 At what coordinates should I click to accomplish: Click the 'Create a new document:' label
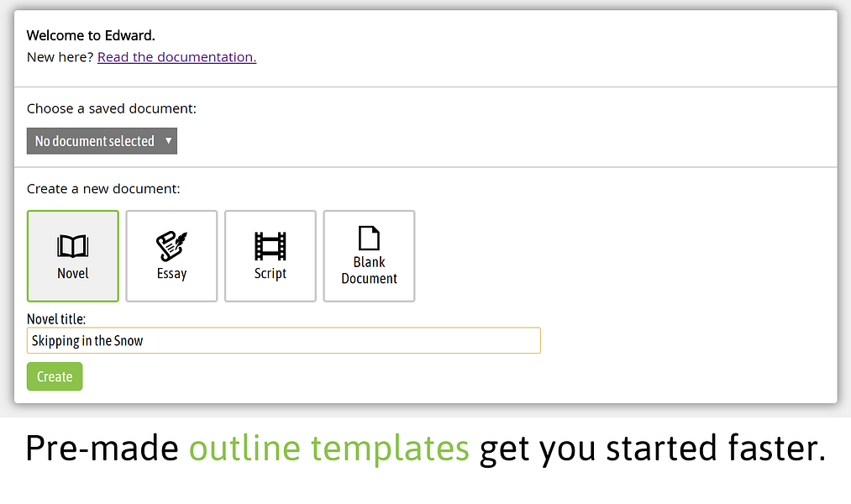click(x=103, y=189)
